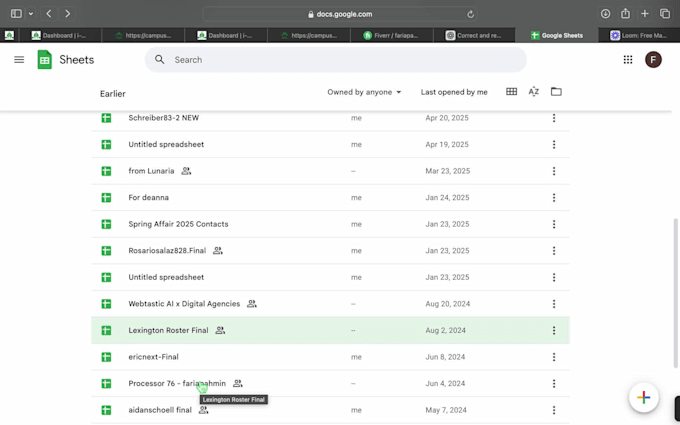
Task: Expand Safari sidebar dropdown chevron
Action: pos(31,14)
